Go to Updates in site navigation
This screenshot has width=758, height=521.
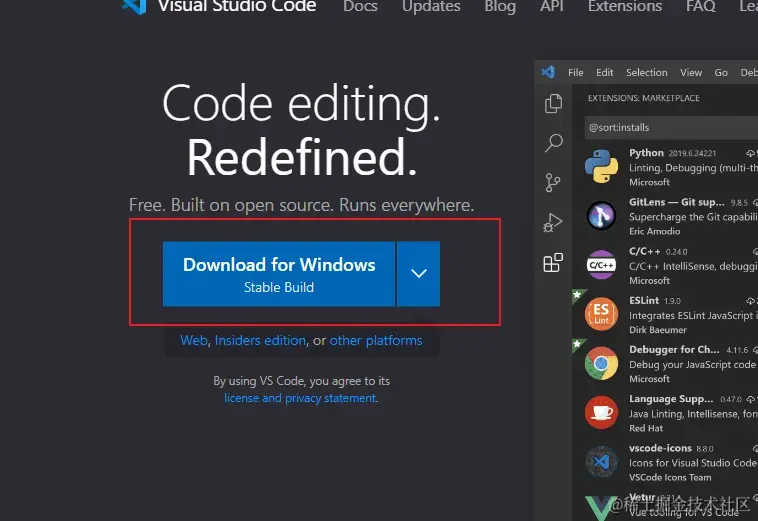click(431, 7)
